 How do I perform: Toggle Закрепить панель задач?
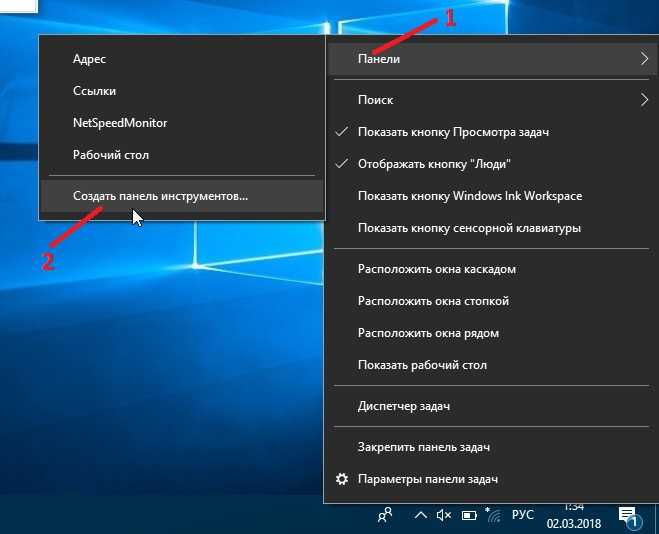click(x=491, y=447)
